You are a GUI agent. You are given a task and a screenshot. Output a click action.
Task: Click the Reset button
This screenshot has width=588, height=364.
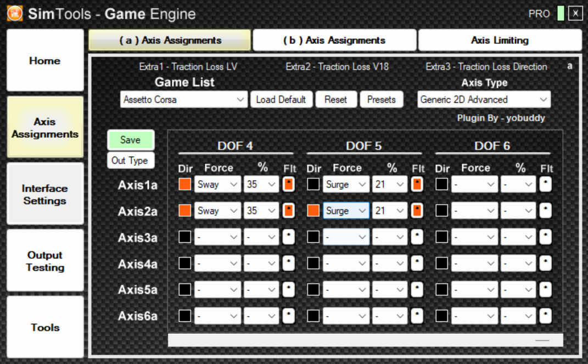coord(336,100)
